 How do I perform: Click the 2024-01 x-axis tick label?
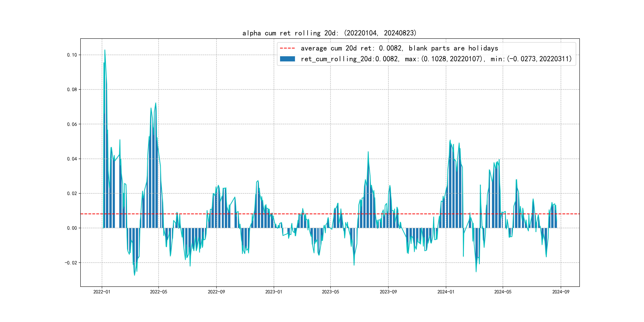click(446, 292)
